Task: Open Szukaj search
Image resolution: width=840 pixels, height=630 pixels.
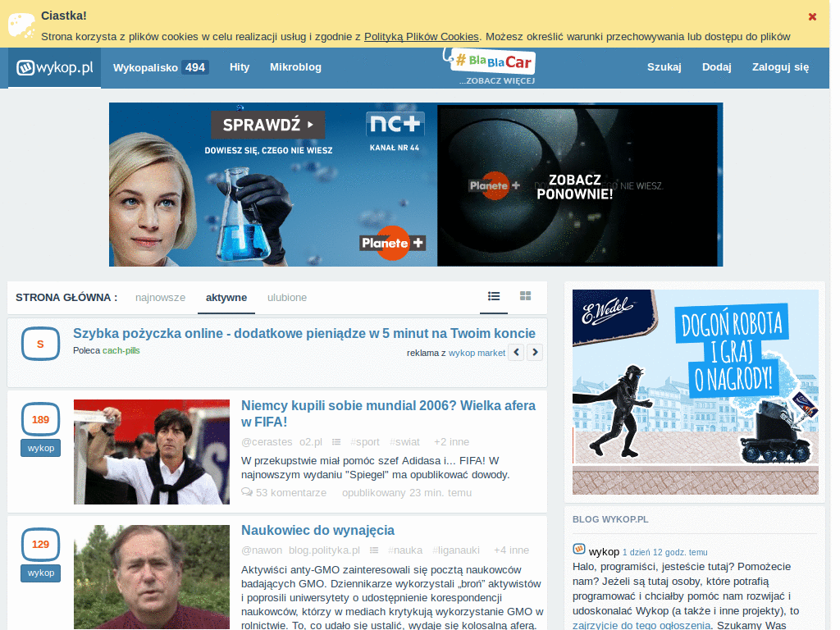Action: coord(664,67)
